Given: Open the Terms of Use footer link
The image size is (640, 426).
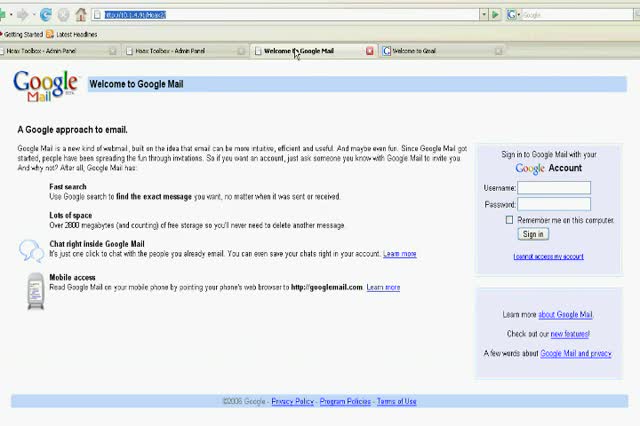Looking at the screenshot, I should click(x=396, y=402).
